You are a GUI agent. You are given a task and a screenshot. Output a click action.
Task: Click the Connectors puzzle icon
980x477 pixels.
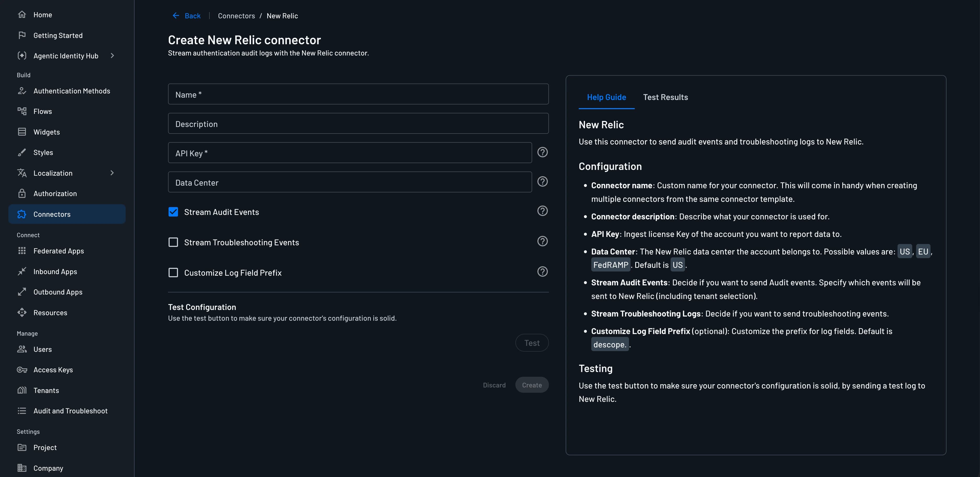click(22, 214)
